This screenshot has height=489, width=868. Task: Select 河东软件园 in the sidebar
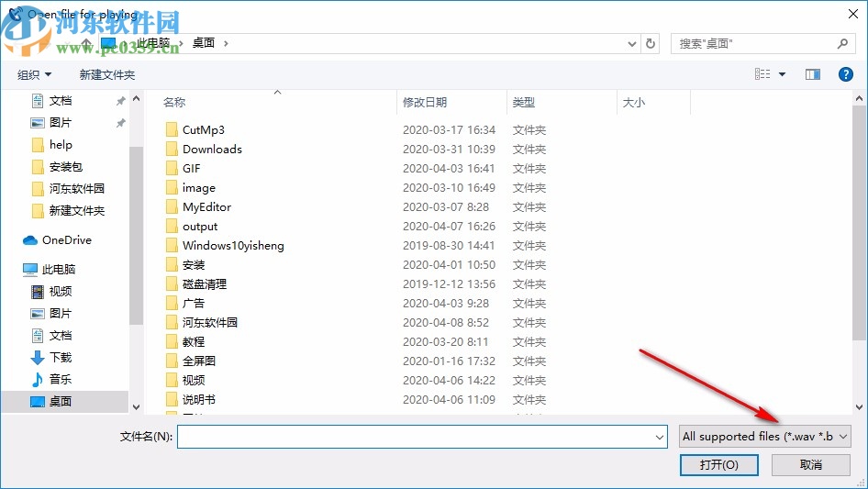[x=76, y=189]
